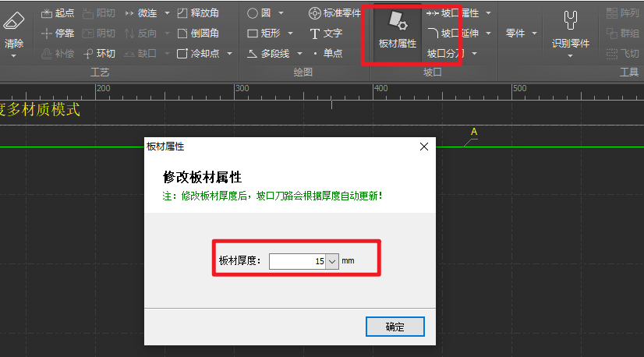Image resolution: width=644 pixels, height=357 pixels.
Task: Expand the 反向 dropdown arrow
Action: (x=167, y=34)
